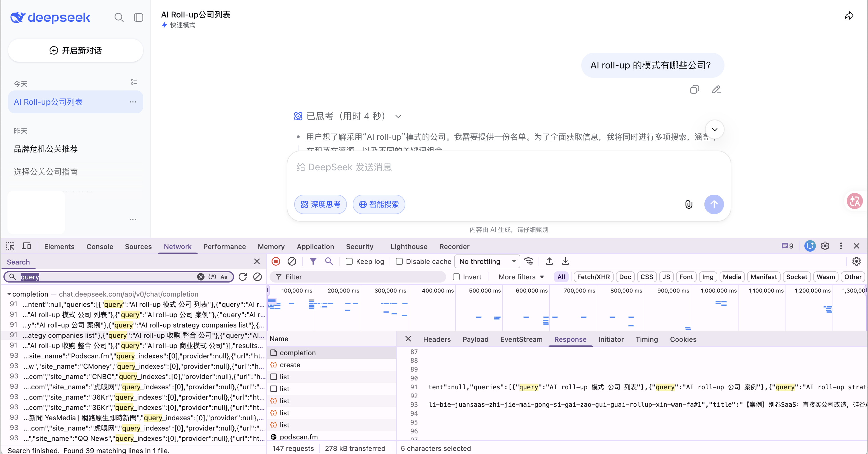Screen dimensions: 868x454
Task: Click the DevTools inspect element icon
Action: click(10, 246)
